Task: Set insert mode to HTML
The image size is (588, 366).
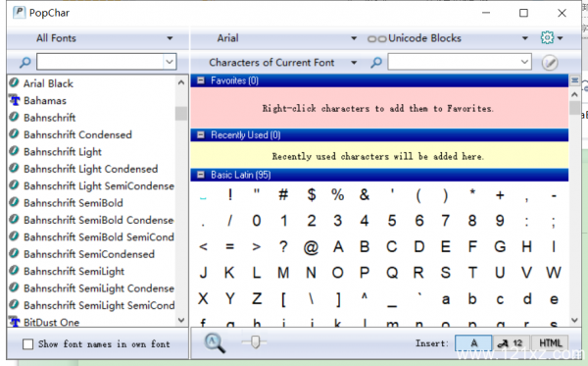Action: point(550,343)
